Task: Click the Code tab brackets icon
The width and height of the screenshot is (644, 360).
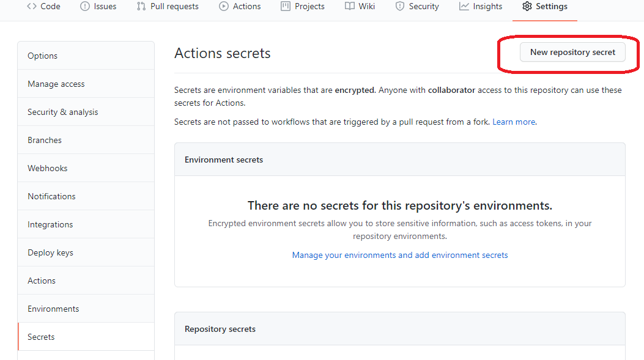Action: coord(32,6)
